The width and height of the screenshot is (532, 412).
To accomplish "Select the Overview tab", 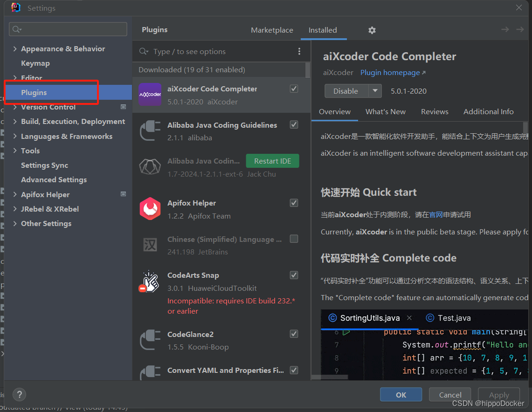I will tap(334, 111).
